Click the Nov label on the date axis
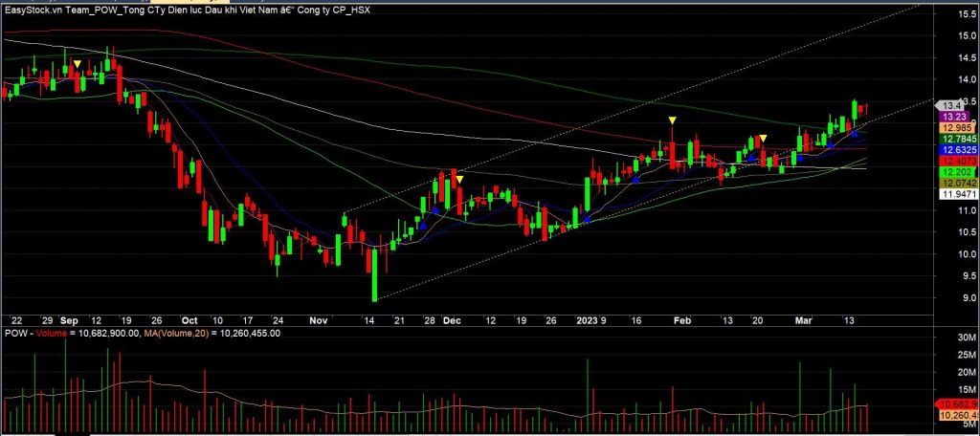This screenshot has width=980, height=436. click(318, 320)
